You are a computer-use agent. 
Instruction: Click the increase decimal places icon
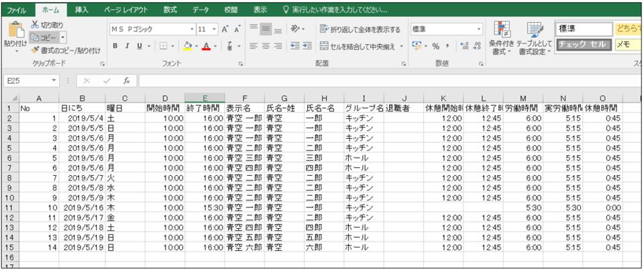click(464, 46)
